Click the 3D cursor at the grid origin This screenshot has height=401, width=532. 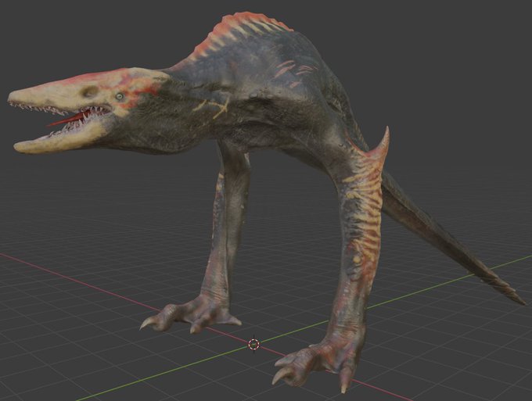254,345
